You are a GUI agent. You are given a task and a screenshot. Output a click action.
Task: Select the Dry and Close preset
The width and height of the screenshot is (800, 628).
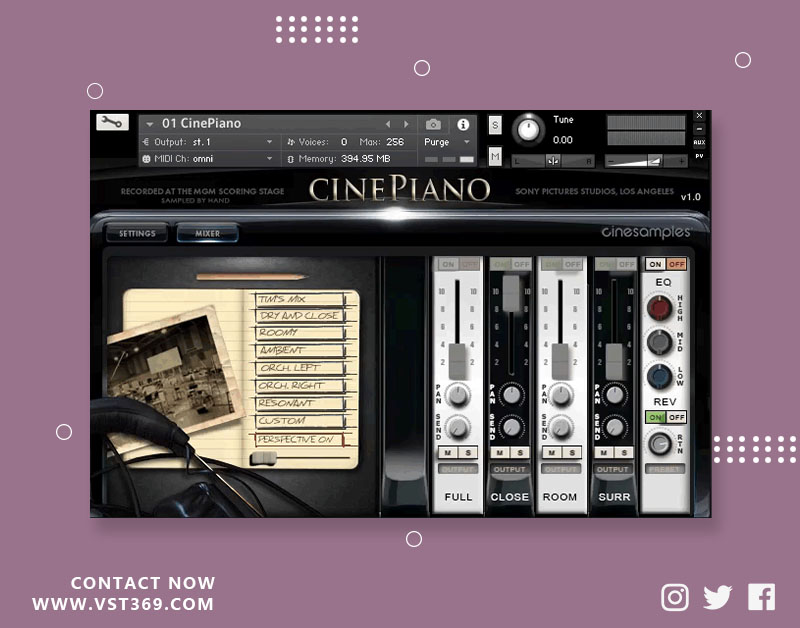pos(299,316)
